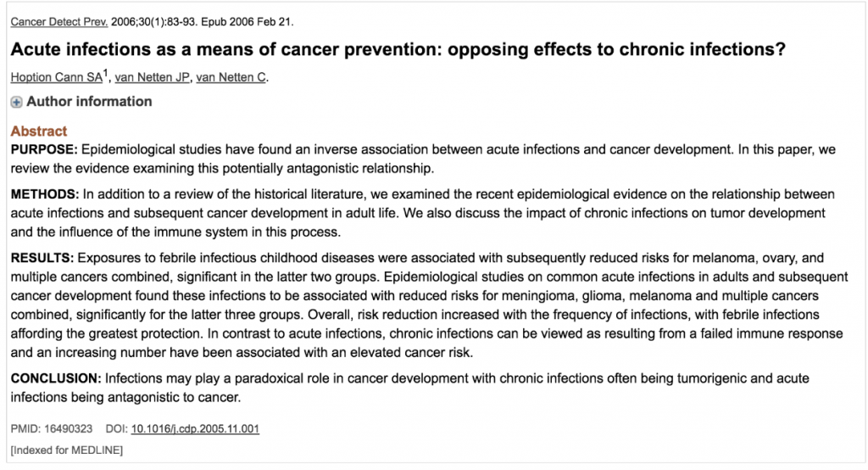Image resolution: width=868 pixels, height=470 pixels.
Task: Click the DOI: label text
Action: (x=117, y=428)
